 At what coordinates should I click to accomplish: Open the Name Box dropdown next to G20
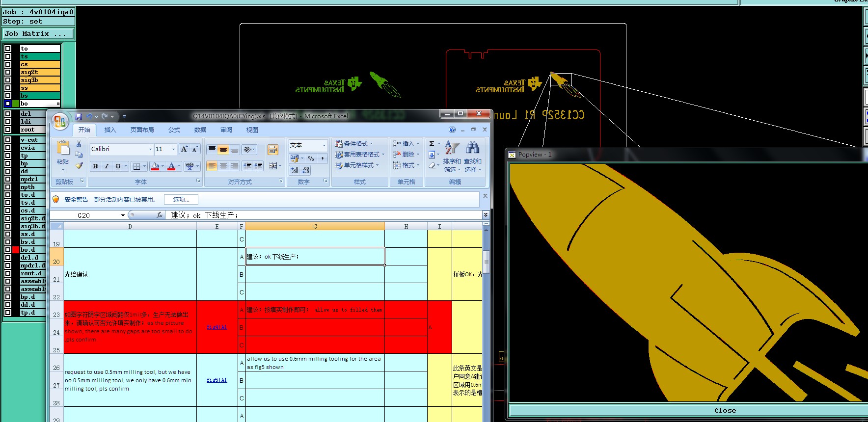[123, 215]
